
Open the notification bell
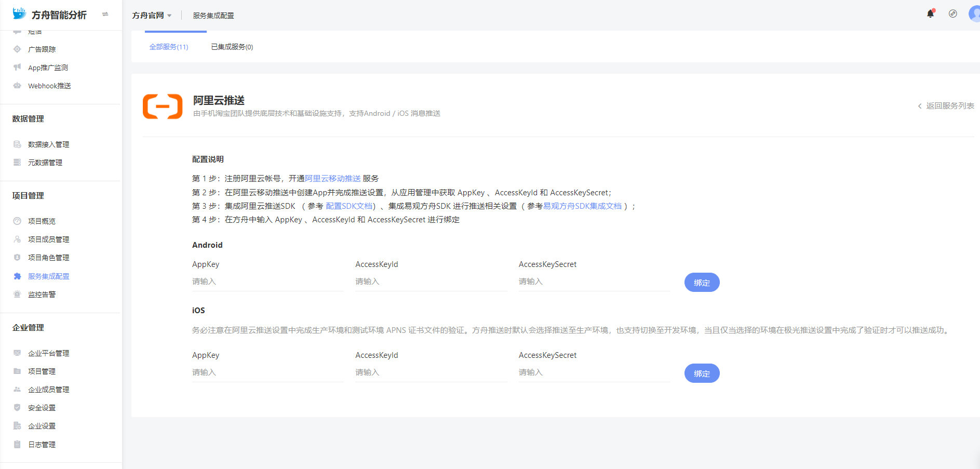930,14
